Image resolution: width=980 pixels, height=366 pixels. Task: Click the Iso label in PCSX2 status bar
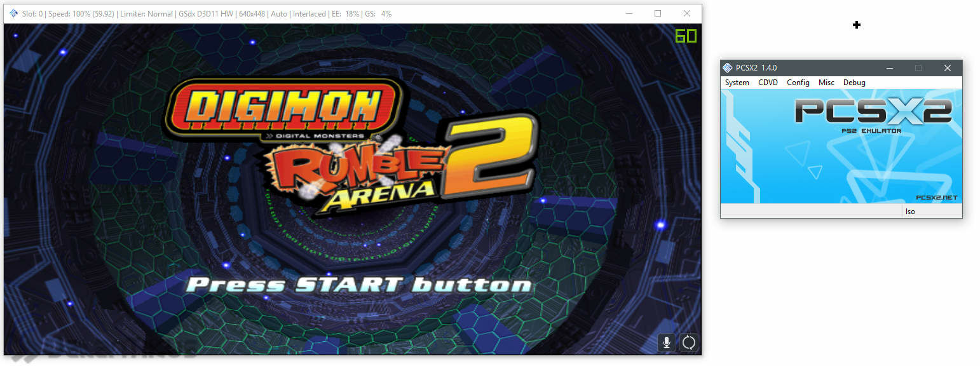(x=910, y=212)
